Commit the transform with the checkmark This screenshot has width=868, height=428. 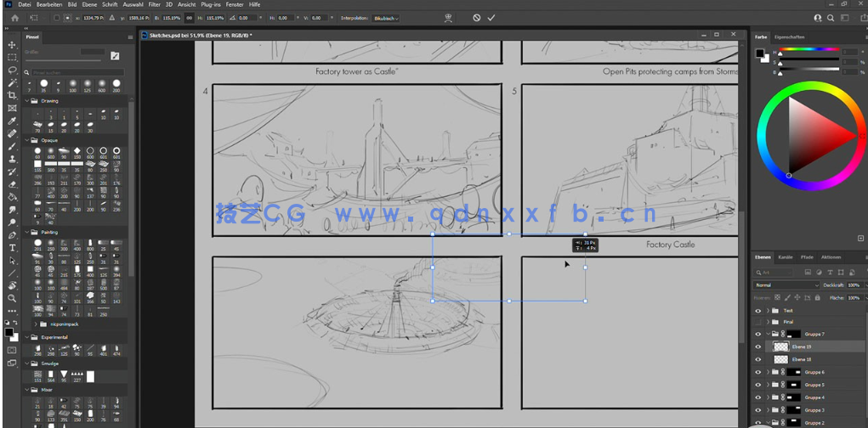click(491, 17)
